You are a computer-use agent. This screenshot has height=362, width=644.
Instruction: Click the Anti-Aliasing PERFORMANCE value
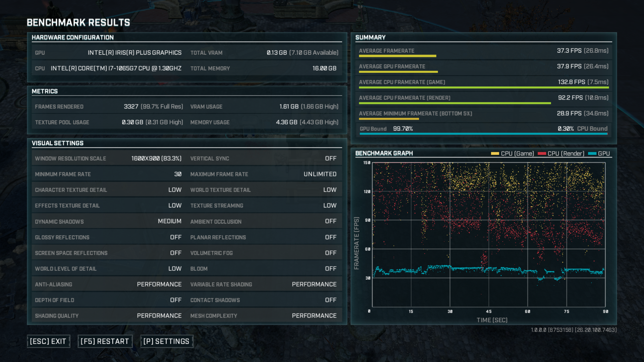159,284
